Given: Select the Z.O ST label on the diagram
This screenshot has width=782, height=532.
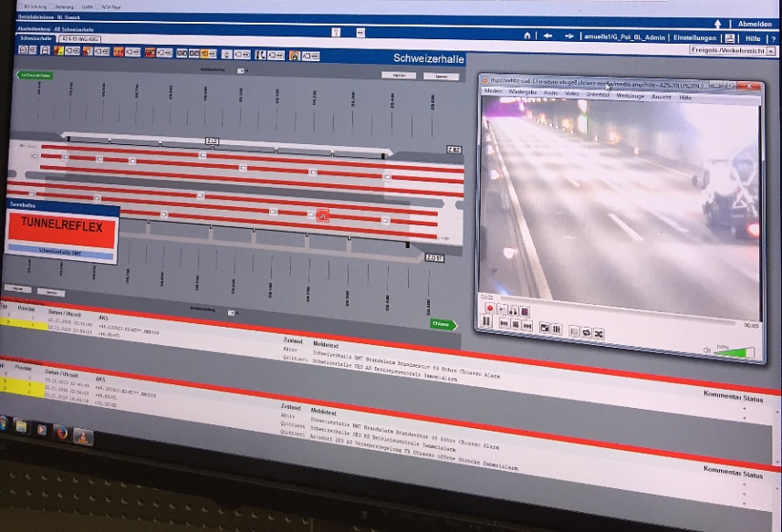Looking at the screenshot, I should [434, 257].
